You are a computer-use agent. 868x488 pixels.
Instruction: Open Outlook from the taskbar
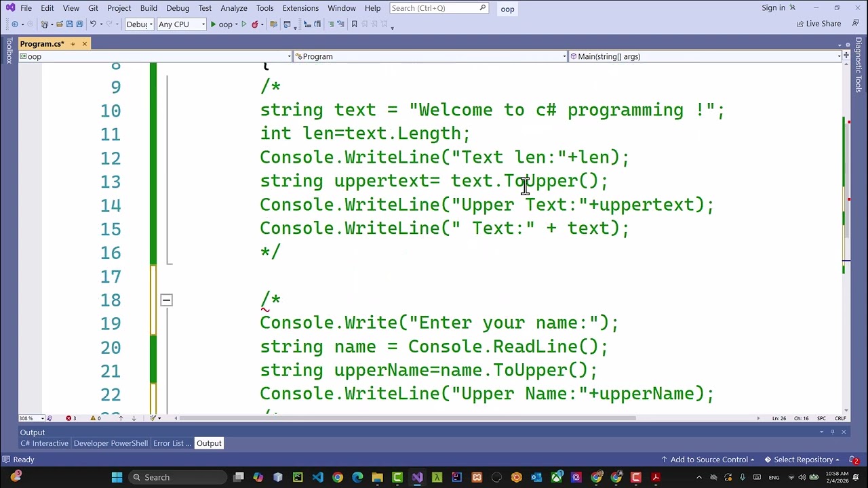tap(536, 477)
